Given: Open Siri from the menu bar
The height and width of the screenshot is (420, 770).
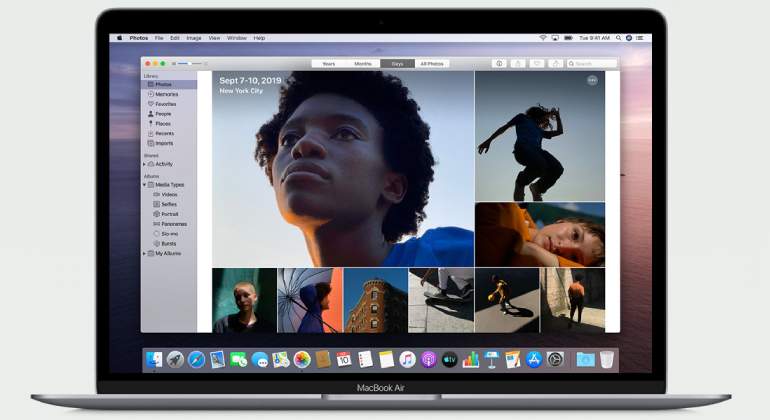Looking at the screenshot, I should [629, 38].
